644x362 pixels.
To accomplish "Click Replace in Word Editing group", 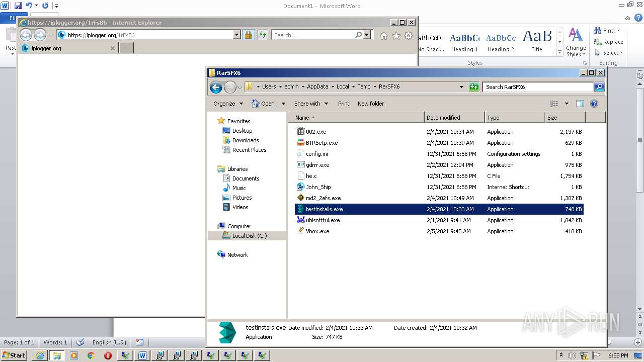I will coord(609,42).
